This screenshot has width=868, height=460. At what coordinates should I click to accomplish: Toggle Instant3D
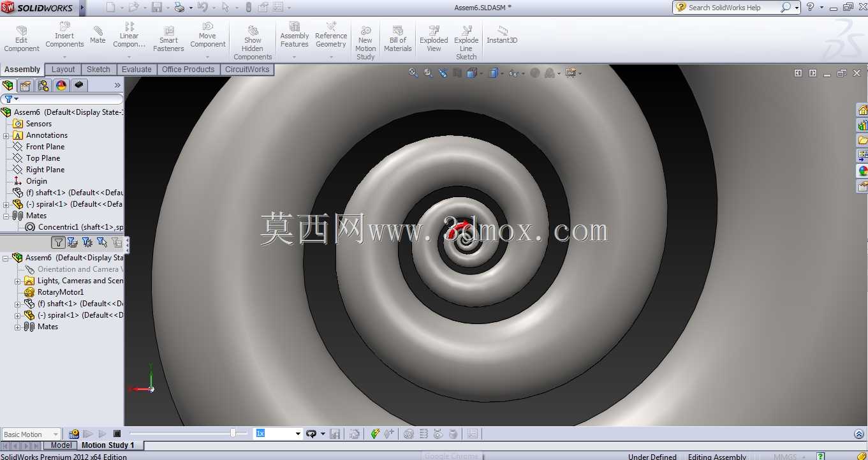click(x=502, y=35)
